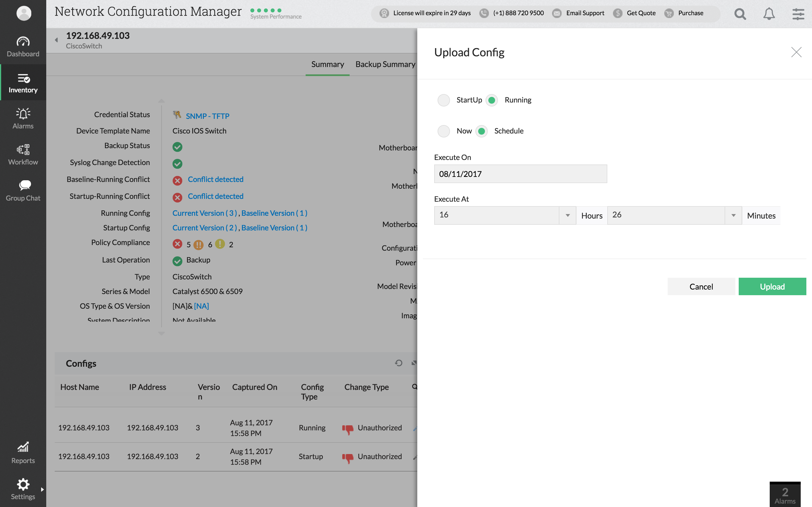
Task: Open the notifications bell icon
Action: click(x=769, y=14)
